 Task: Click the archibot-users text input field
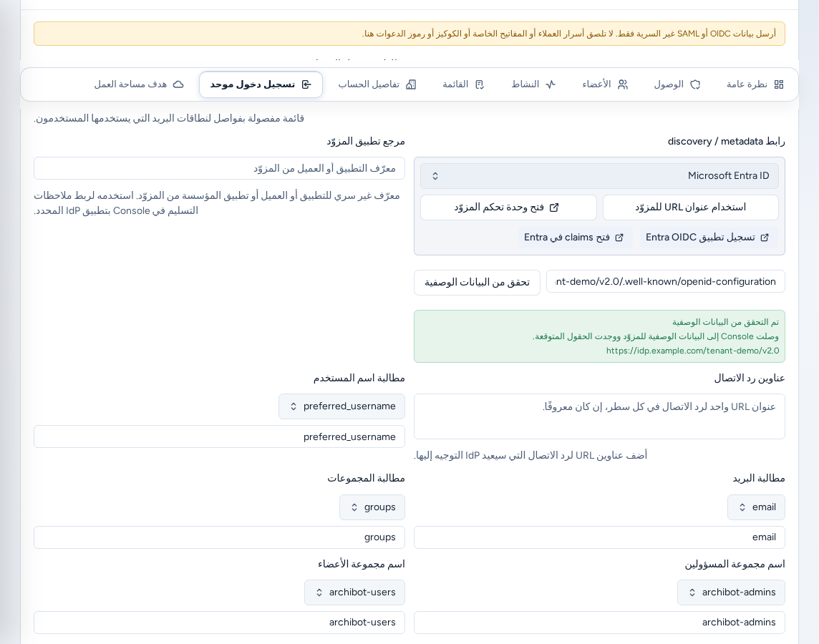(219, 623)
